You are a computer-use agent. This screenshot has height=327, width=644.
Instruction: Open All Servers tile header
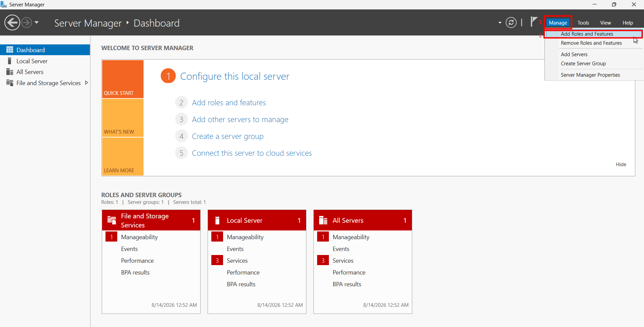click(x=363, y=220)
